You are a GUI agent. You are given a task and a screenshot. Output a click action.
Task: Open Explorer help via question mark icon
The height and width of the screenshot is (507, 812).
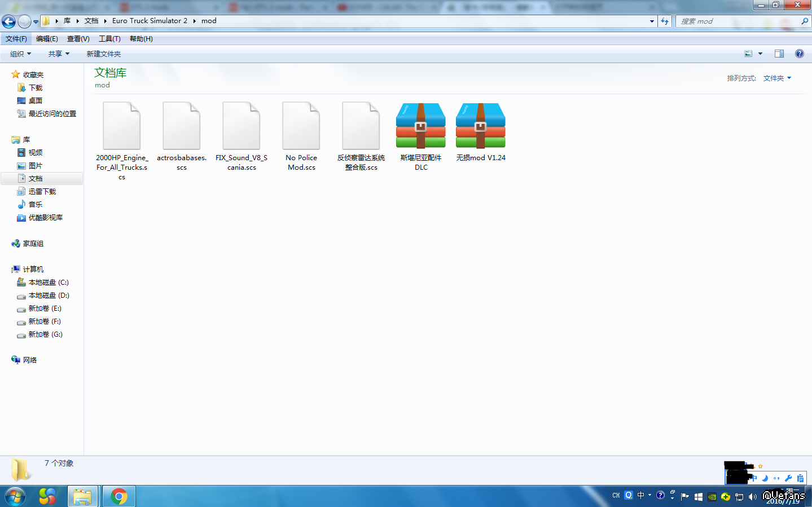pyautogui.click(x=800, y=54)
